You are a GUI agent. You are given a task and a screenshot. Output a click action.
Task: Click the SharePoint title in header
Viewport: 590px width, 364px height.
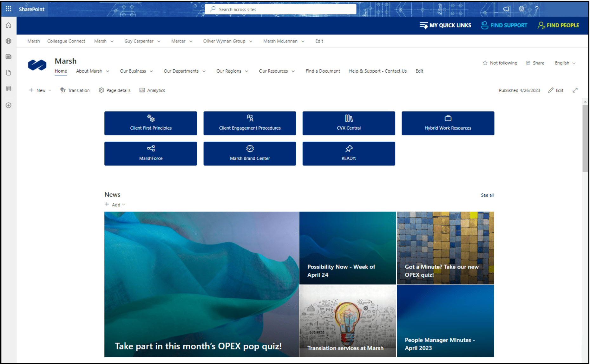tap(31, 9)
